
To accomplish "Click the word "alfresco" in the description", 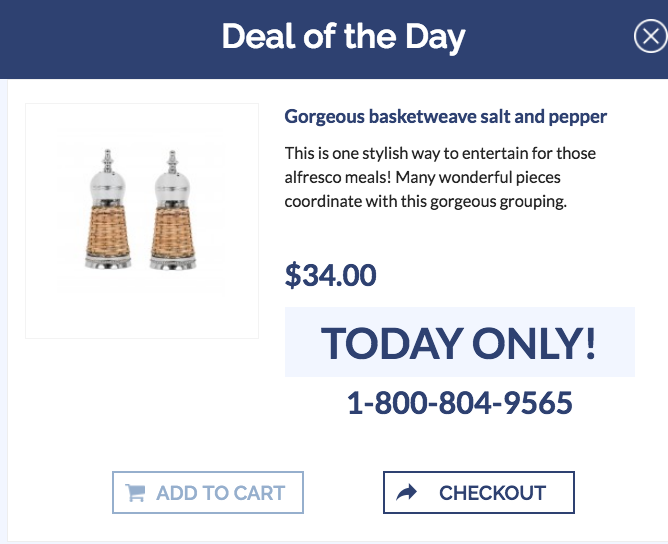I will pyautogui.click(x=316, y=177).
